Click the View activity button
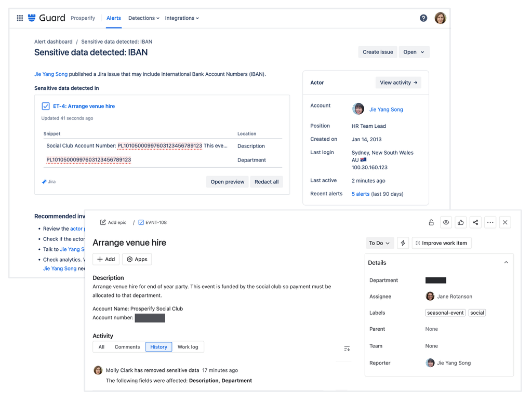The height and width of the screenshot is (403, 532). tap(398, 83)
